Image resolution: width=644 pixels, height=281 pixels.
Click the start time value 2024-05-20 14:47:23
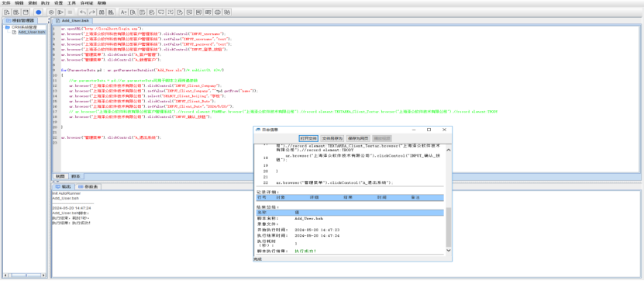tap(317, 230)
